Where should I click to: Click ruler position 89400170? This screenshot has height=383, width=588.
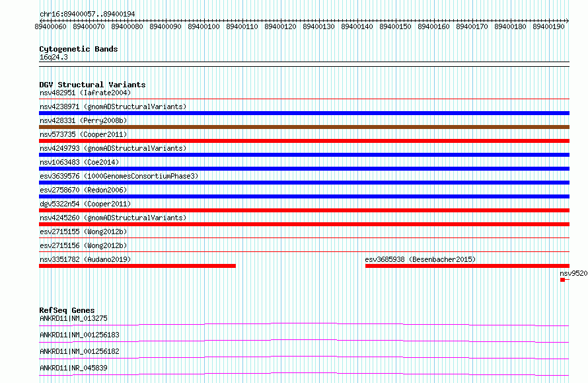pyautogui.click(x=472, y=26)
